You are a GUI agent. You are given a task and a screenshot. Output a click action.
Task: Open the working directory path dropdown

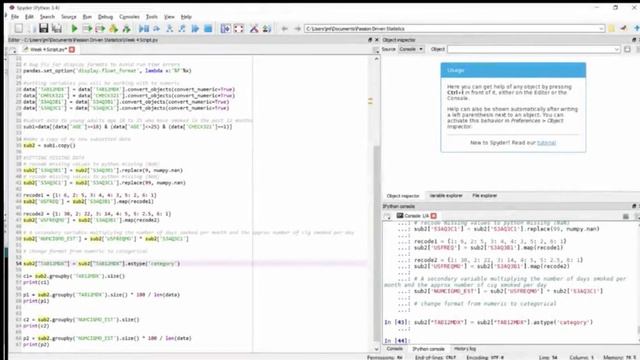click(601, 29)
